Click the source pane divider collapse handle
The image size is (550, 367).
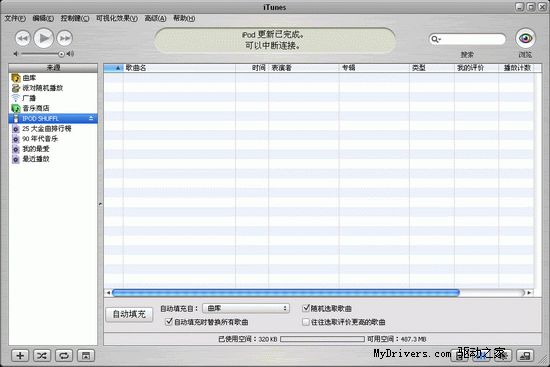(x=100, y=204)
